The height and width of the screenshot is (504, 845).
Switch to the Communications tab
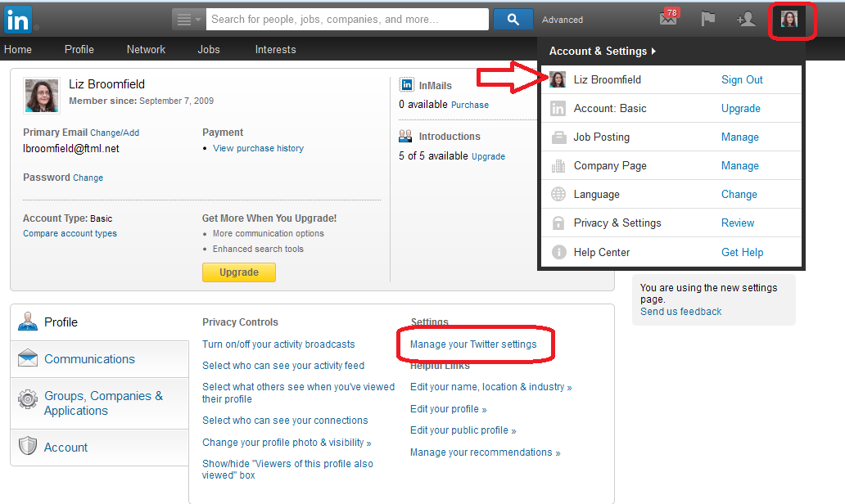click(x=89, y=358)
